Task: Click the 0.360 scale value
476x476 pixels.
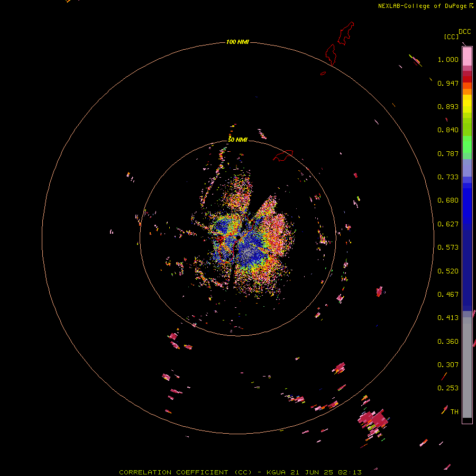Action: tap(448, 342)
